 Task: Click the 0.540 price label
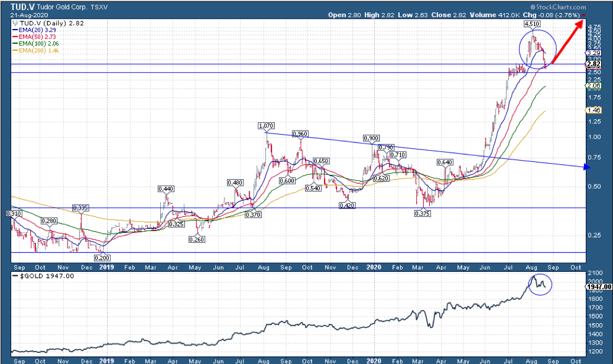point(313,188)
